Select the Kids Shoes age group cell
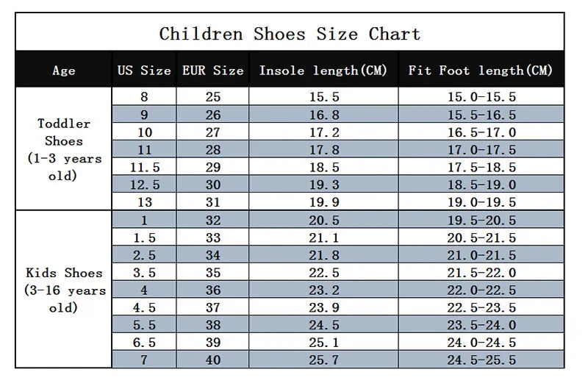 [x=64, y=290]
